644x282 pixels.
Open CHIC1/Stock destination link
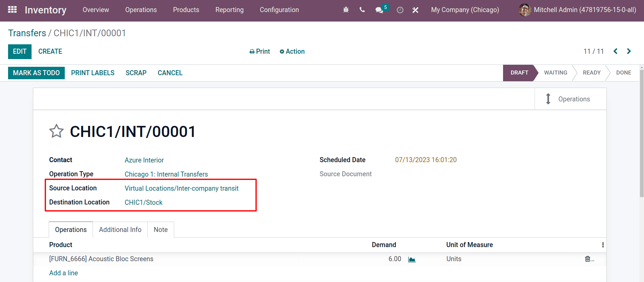click(144, 202)
